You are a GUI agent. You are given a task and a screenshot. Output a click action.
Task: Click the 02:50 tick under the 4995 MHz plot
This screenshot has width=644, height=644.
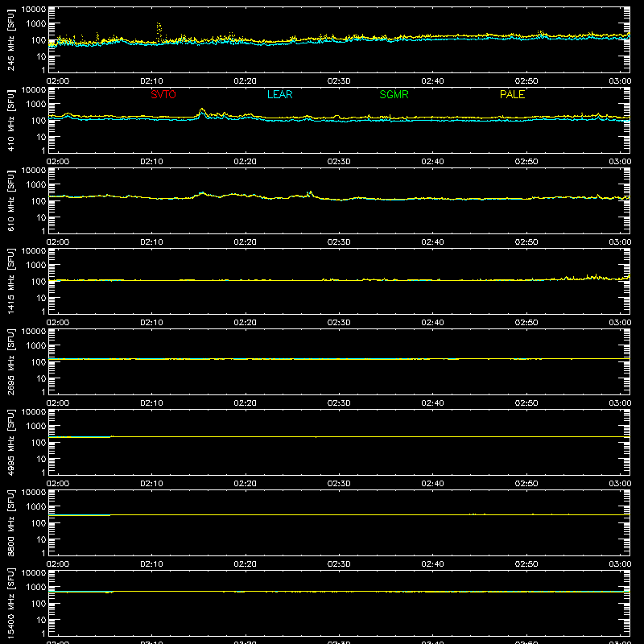[x=526, y=484]
